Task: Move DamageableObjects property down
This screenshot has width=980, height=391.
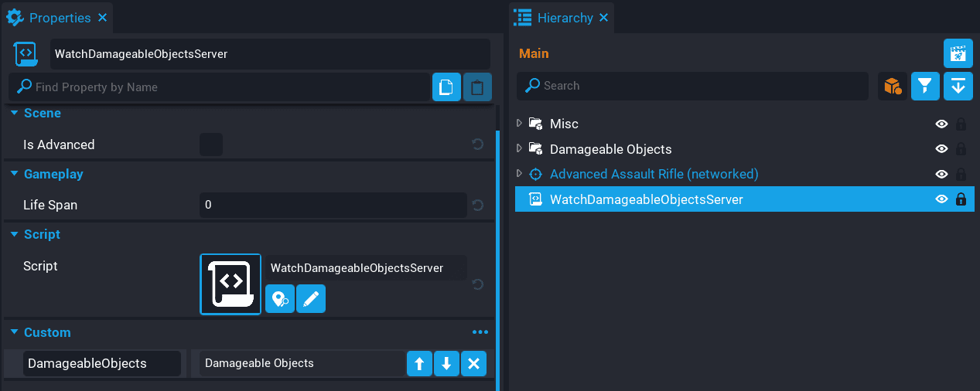Action: [x=446, y=364]
